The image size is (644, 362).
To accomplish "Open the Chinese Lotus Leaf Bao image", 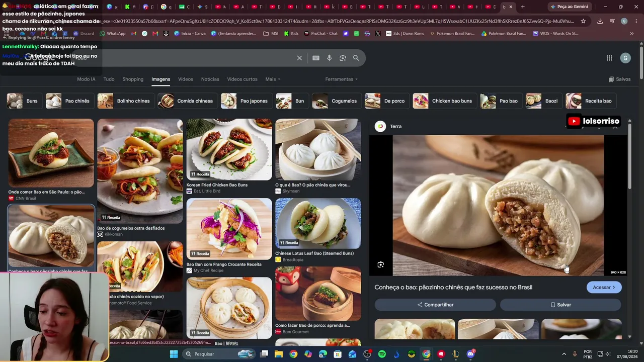I will [x=318, y=223].
